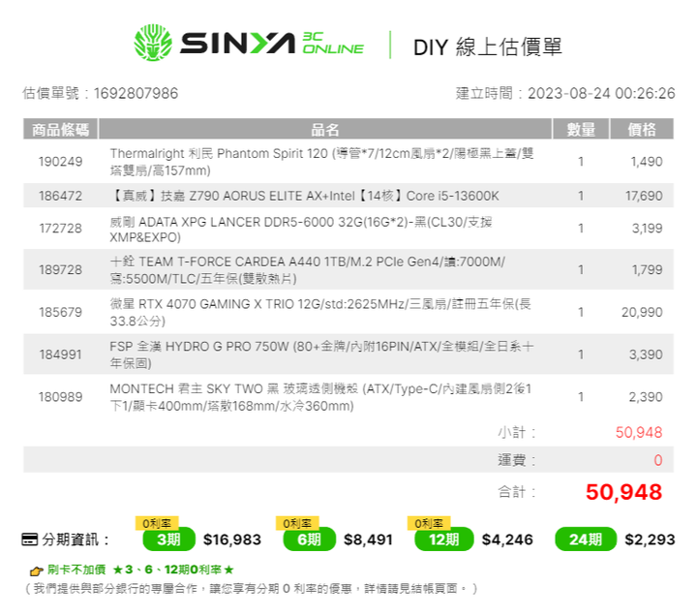Screen dimensions: 697x616
Task: Click creation time 2023-08-24 00:26:26
Action: (601, 93)
